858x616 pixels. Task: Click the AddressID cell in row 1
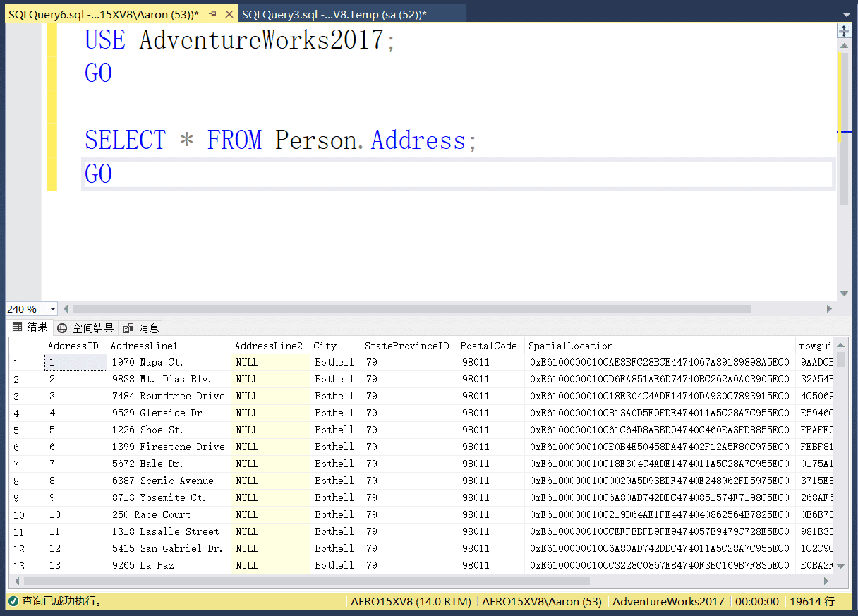pos(75,362)
